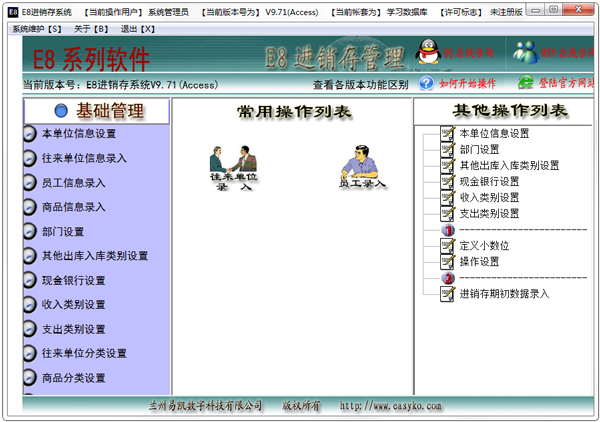Open 本单位信息设置 in 其他操作列表 tree
600x422 pixels.
[x=494, y=134]
